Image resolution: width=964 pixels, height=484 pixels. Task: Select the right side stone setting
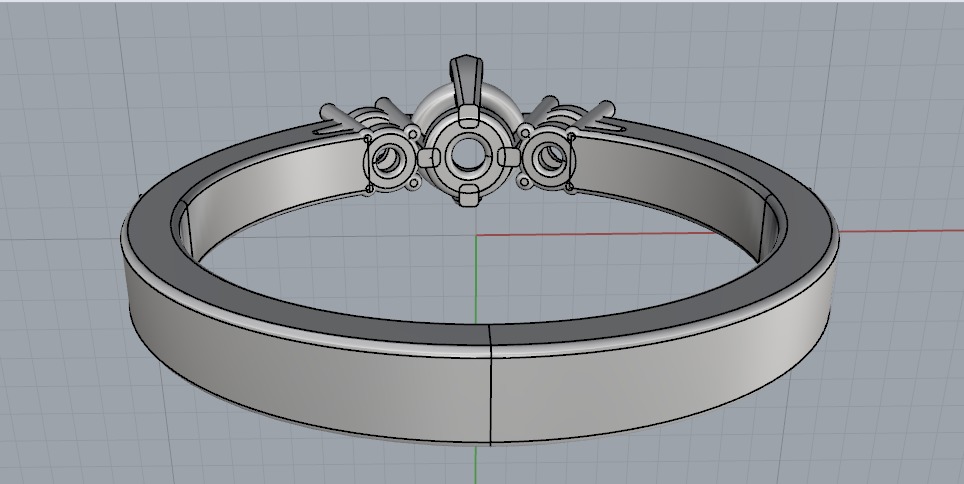[549, 159]
